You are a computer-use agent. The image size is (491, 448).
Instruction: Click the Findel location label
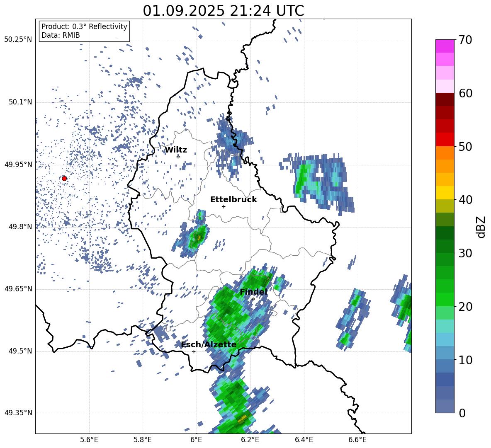click(253, 292)
